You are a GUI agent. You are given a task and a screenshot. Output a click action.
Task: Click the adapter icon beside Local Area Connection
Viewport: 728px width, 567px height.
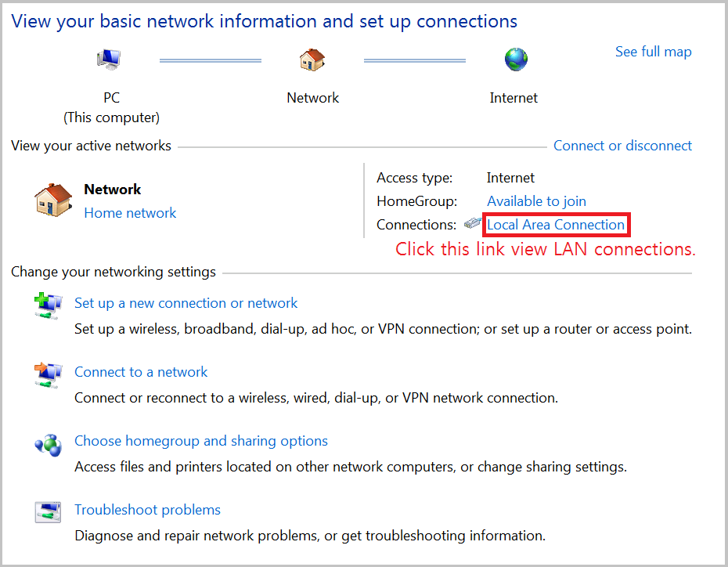point(472,224)
